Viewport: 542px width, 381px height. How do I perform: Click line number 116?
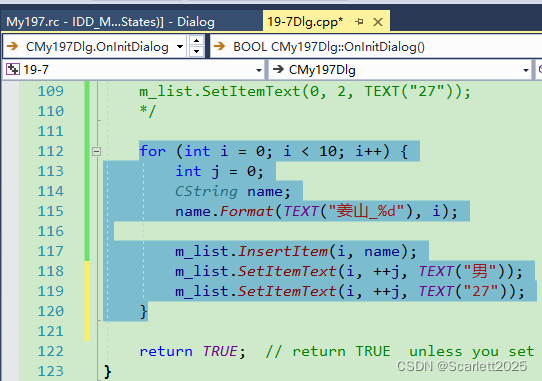50,231
